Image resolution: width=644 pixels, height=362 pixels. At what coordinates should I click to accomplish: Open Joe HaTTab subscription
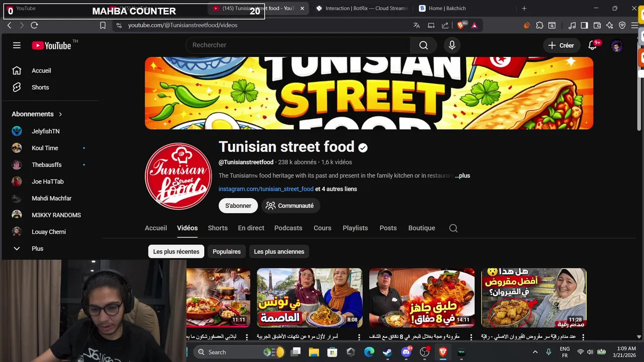click(x=47, y=182)
